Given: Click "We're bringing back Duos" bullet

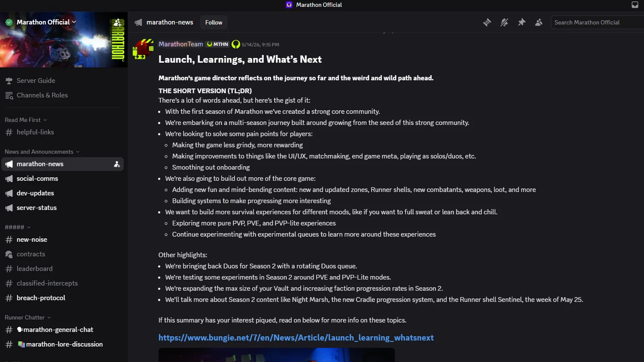Looking at the screenshot, I should (261, 266).
